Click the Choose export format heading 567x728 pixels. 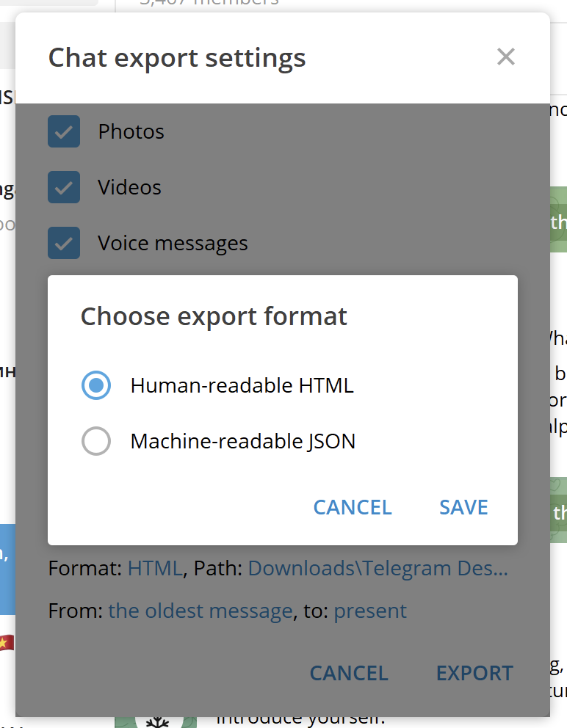[214, 316]
